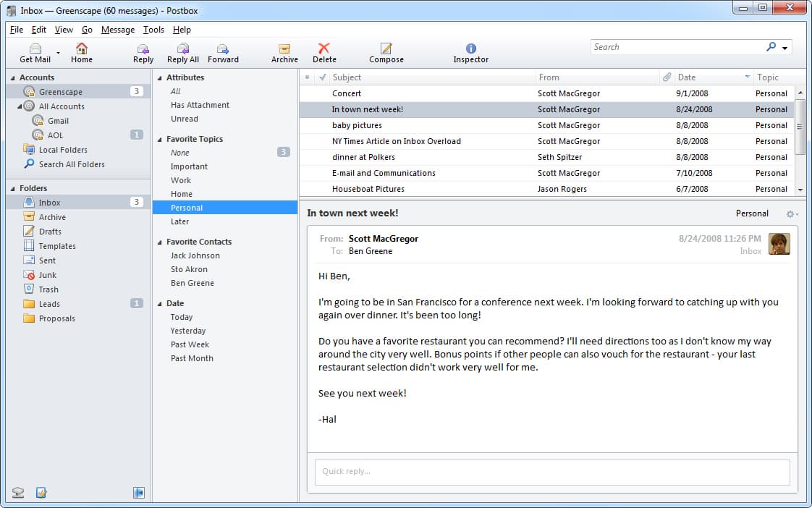Image resolution: width=812 pixels, height=508 pixels.
Task: Collapse the Favorite Contacts section
Action: click(x=159, y=242)
